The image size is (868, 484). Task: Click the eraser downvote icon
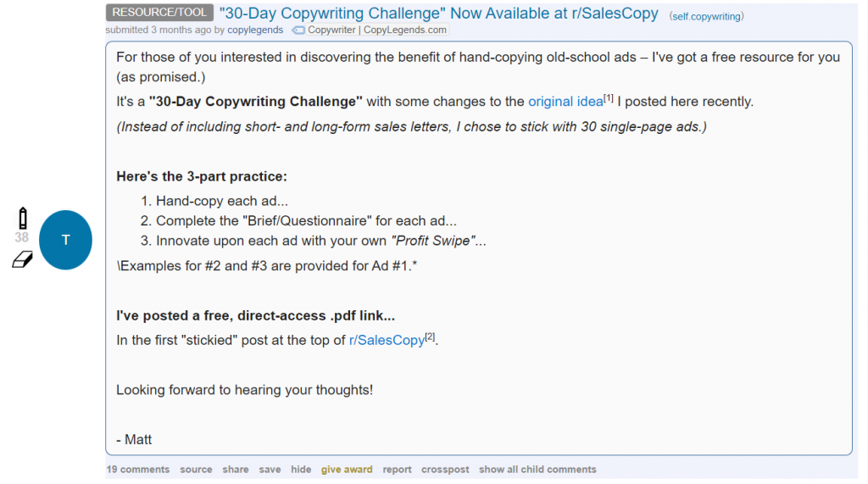point(23,259)
